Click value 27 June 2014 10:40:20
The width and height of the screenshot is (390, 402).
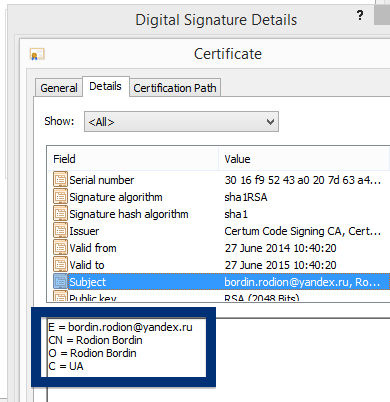tap(280, 248)
